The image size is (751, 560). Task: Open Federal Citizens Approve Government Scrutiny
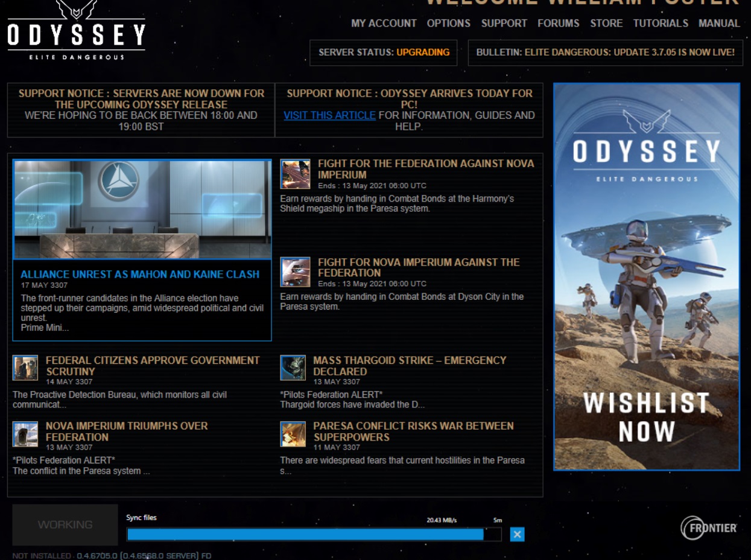(153, 366)
